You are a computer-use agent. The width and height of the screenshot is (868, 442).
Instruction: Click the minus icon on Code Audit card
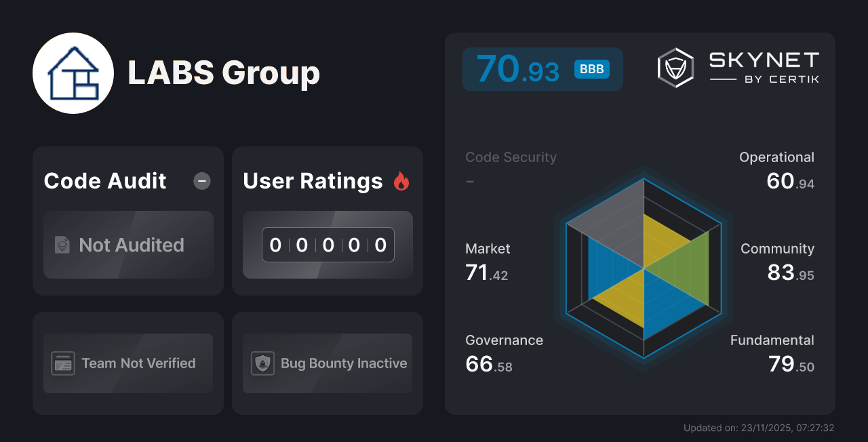click(201, 181)
